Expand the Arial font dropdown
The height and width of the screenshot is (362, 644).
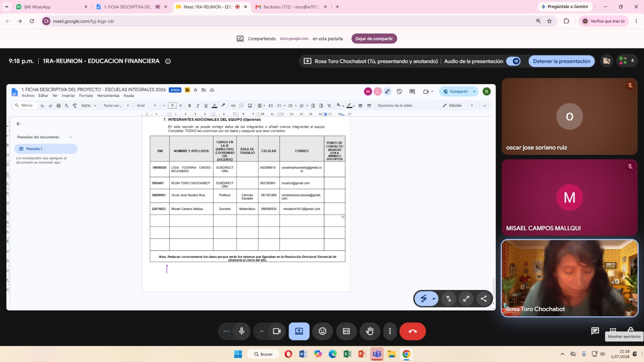click(x=147, y=105)
